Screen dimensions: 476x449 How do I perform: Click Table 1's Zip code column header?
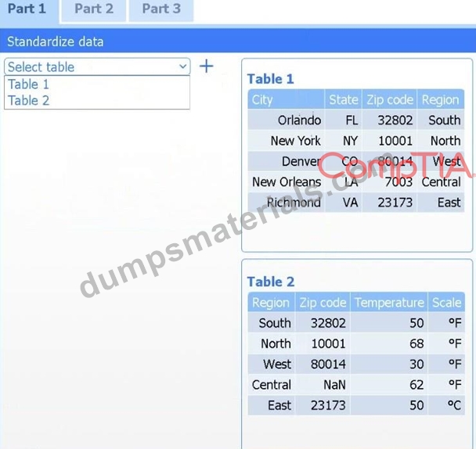coord(390,99)
